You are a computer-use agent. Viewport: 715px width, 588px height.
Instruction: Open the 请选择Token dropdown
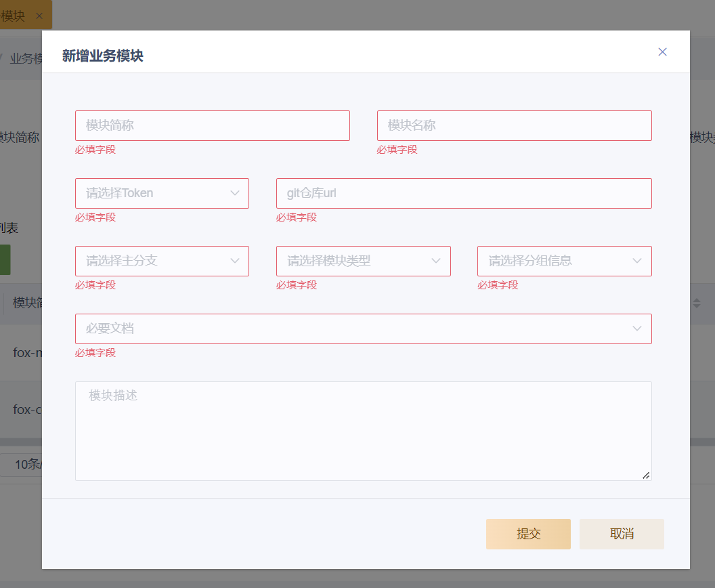[x=162, y=194]
